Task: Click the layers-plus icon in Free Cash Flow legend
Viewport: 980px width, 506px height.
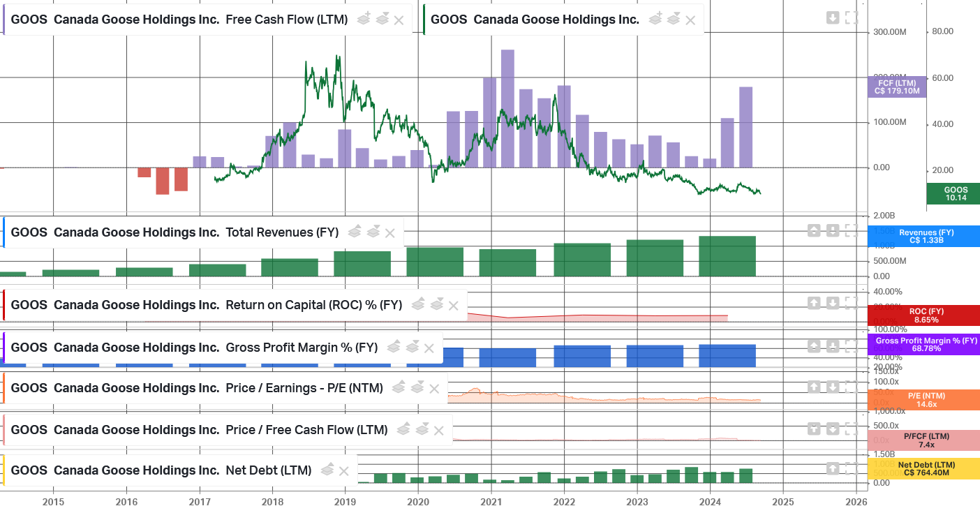Action: [364, 19]
